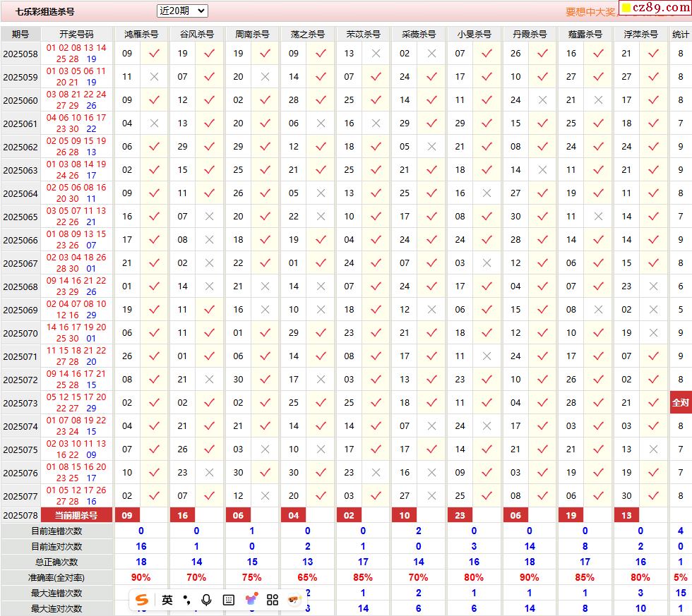Screen dimensions: 692x616
Task: Click 荡之 current kill number 04 red box
Action: [294, 516]
